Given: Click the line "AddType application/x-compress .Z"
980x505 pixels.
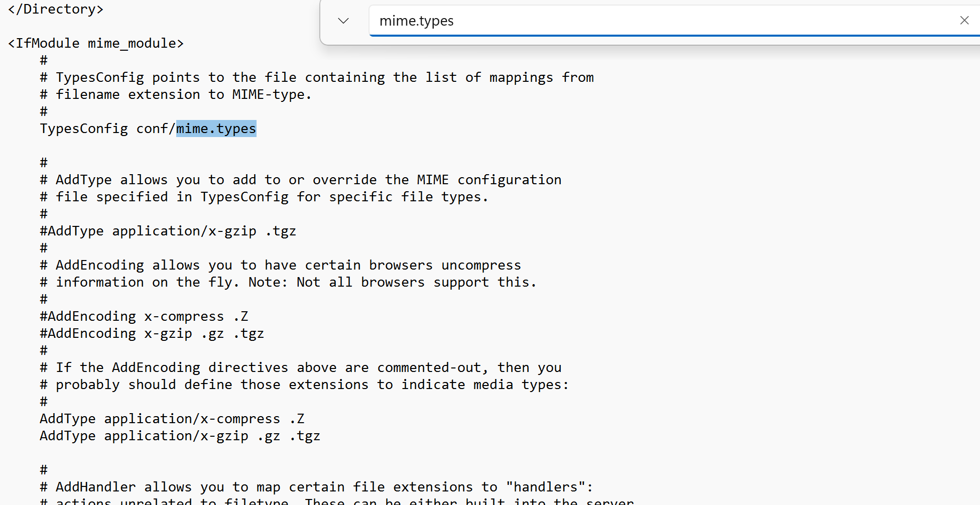Looking at the screenshot, I should [x=172, y=419].
